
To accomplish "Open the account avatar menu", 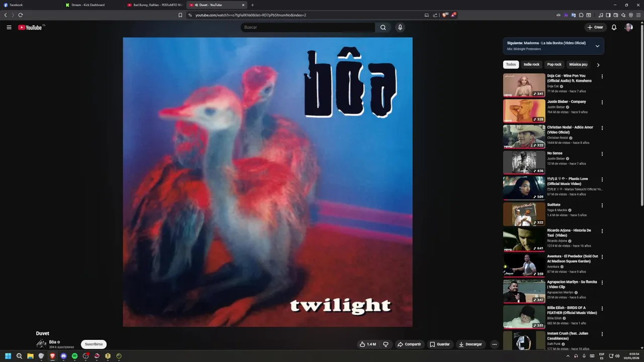I will pos(628,27).
